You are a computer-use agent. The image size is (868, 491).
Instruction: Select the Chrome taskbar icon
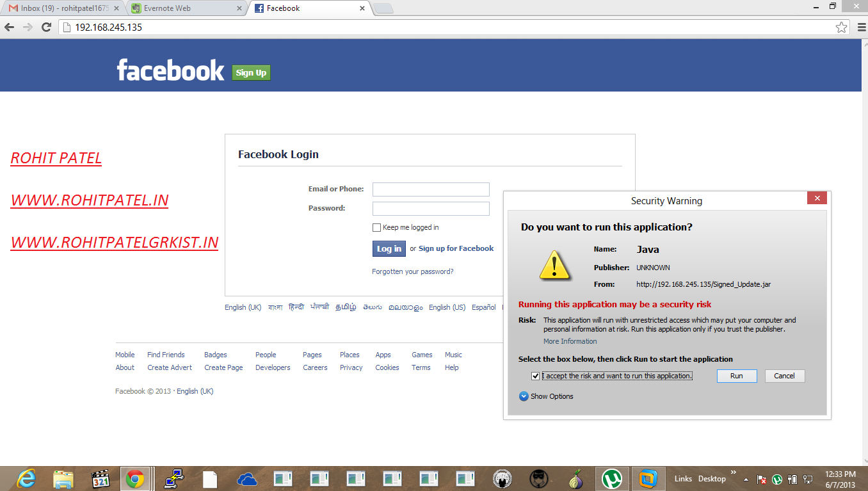pos(134,478)
